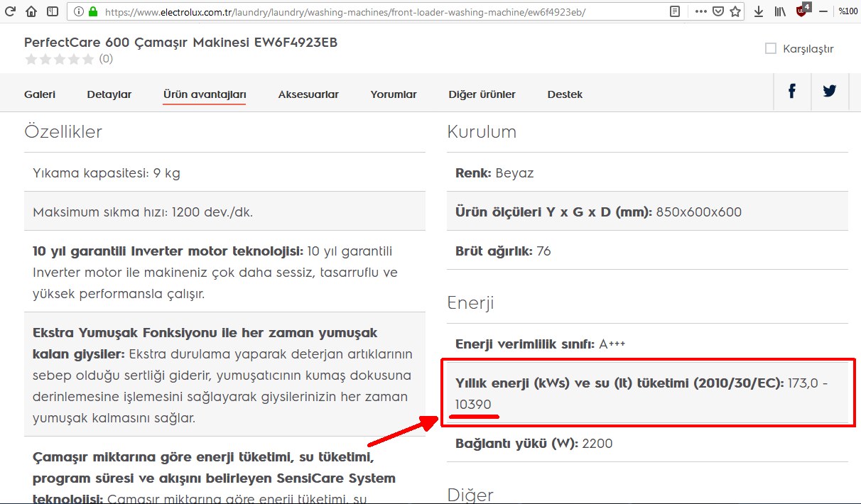Image resolution: width=861 pixels, height=504 pixels.
Task: Reset zoom level showing %100
Action: click(848, 11)
